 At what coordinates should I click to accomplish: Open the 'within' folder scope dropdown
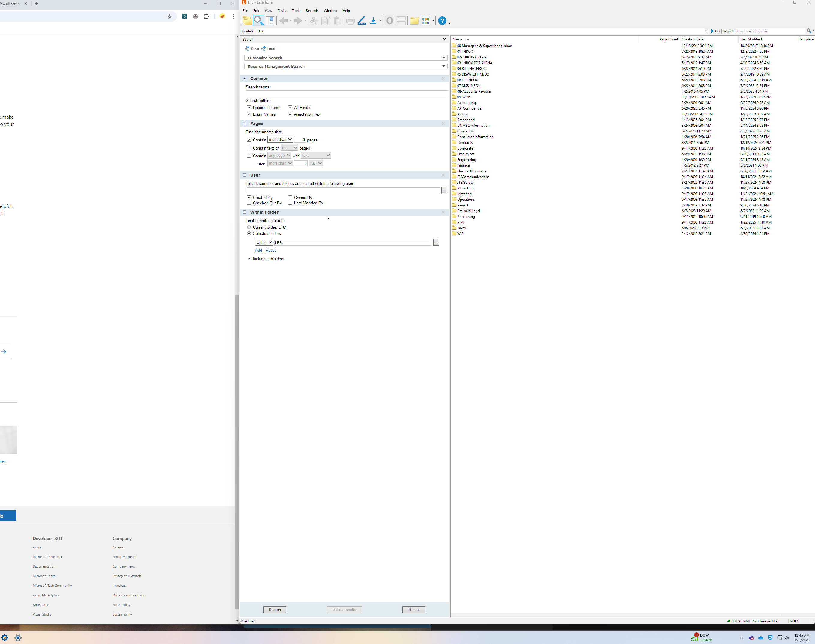click(x=264, y=242)
